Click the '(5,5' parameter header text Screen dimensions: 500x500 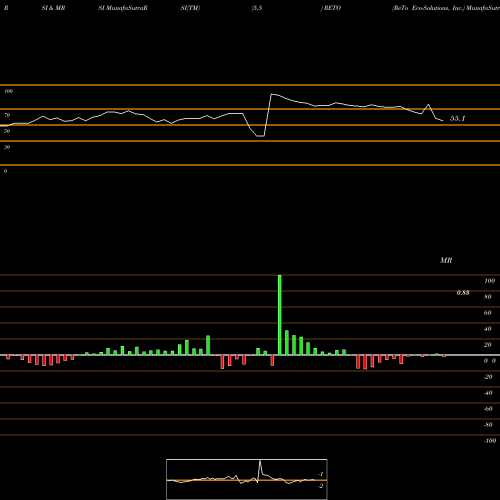[257, 8]
